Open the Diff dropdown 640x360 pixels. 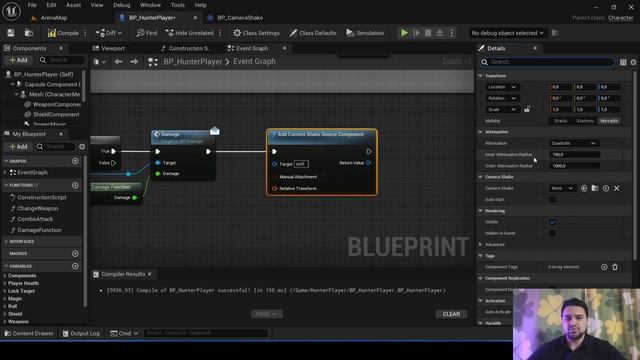(109, 33)
